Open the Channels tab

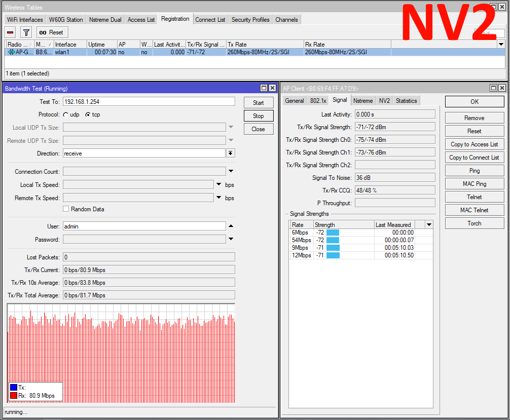tap(286, 19)
